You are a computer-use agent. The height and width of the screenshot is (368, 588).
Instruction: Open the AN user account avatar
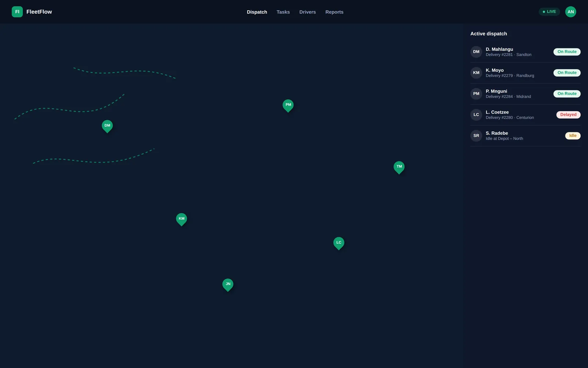[x=571, y=12]
